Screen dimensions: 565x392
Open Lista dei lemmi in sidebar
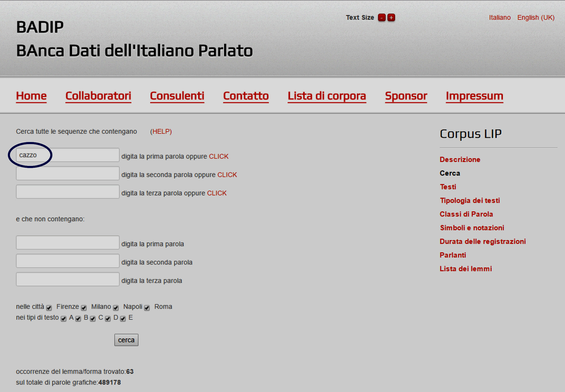click(465, 269)
